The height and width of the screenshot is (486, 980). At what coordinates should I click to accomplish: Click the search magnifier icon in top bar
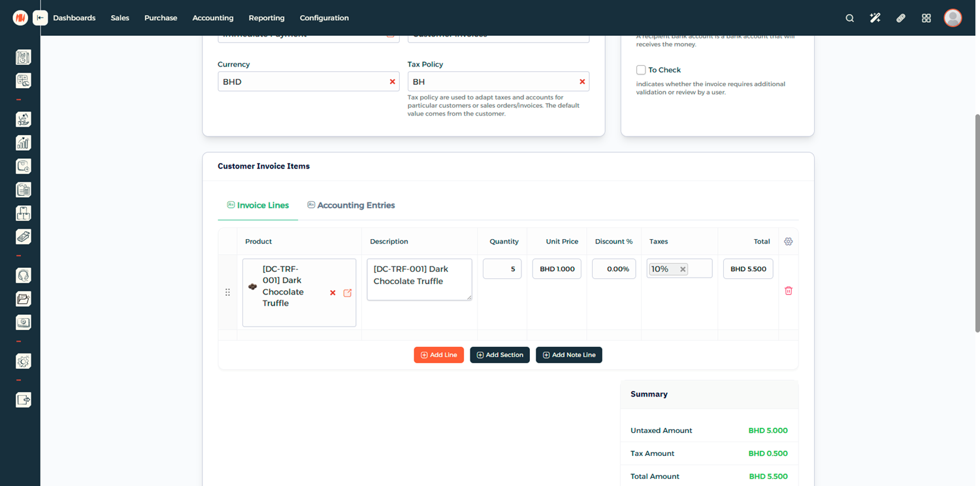click(849, 18)
